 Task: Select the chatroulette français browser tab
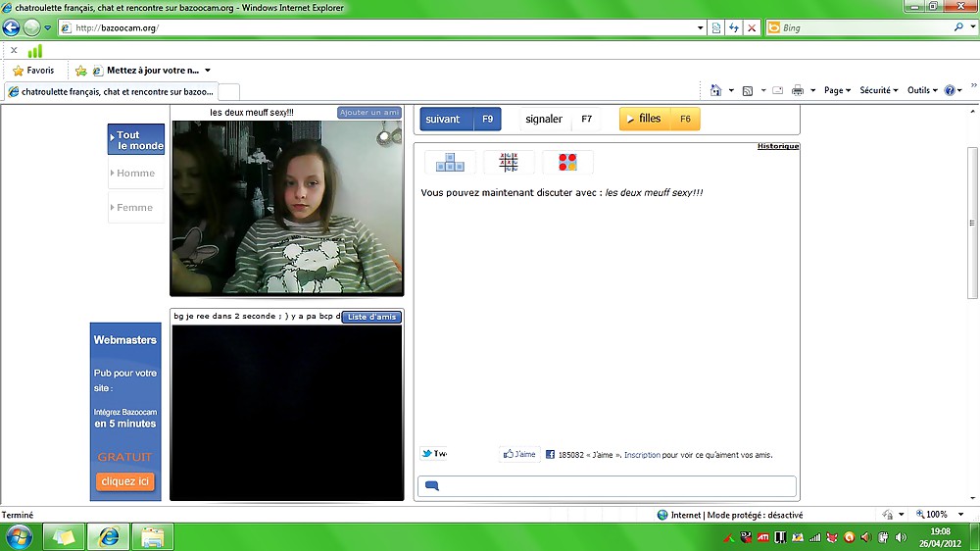coord(112,92)
